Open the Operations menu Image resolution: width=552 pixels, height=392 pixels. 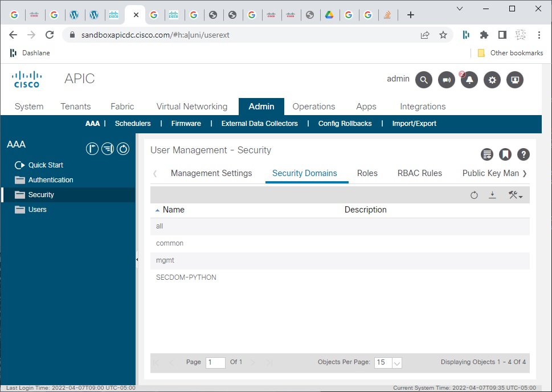(314, 107)
